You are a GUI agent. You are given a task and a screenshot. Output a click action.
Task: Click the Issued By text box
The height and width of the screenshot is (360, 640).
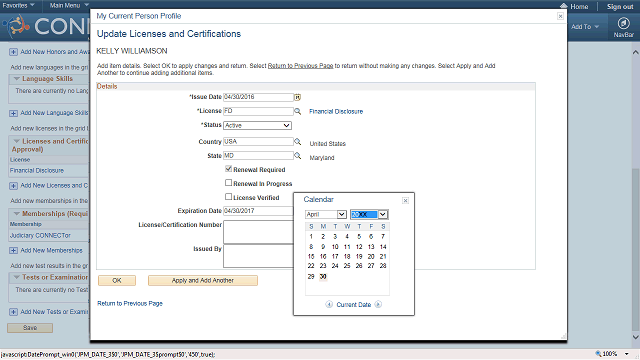coord(258,256)
